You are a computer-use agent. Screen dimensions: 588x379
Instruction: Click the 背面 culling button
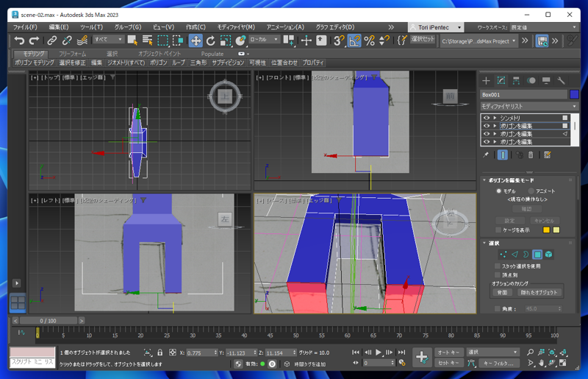click(x=502, y=292)
